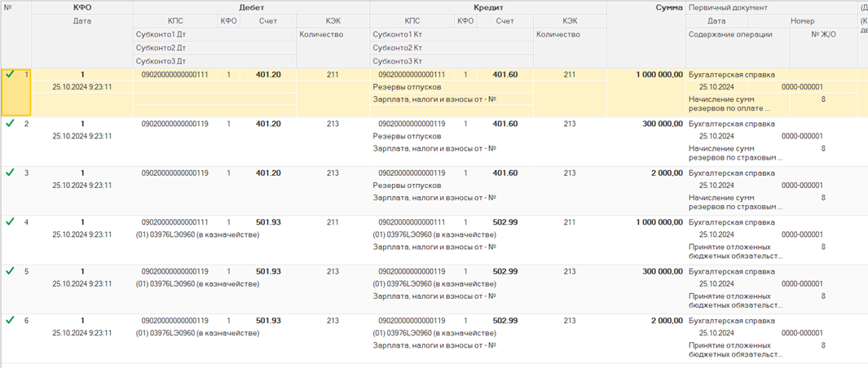The height and width of the screenshot is (368, 868).
Task: Click the green checkmark in row 4
Action: coord(10,222)
